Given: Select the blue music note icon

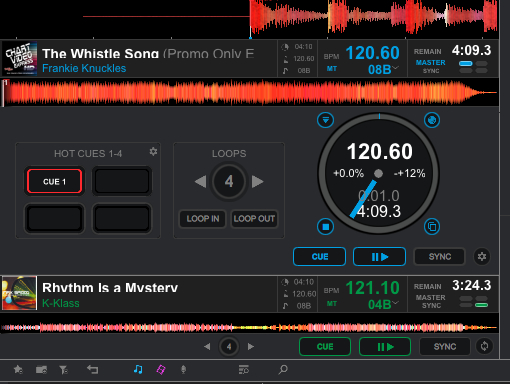Looking at the screenshot, I should click(138, 369).
